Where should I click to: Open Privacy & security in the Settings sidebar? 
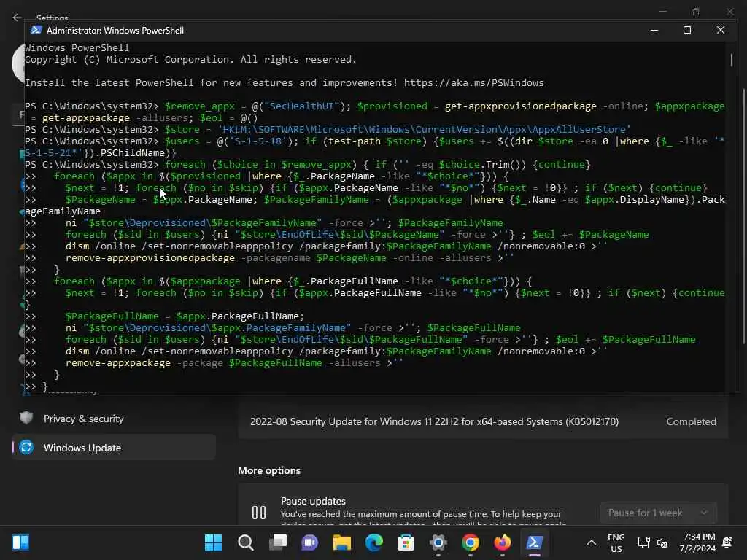tap(113, 419)
